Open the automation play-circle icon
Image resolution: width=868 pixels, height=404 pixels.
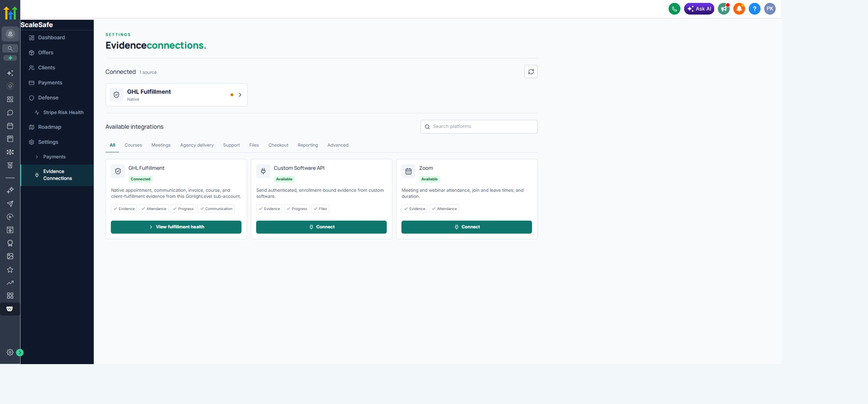click(x=10, y=217)
